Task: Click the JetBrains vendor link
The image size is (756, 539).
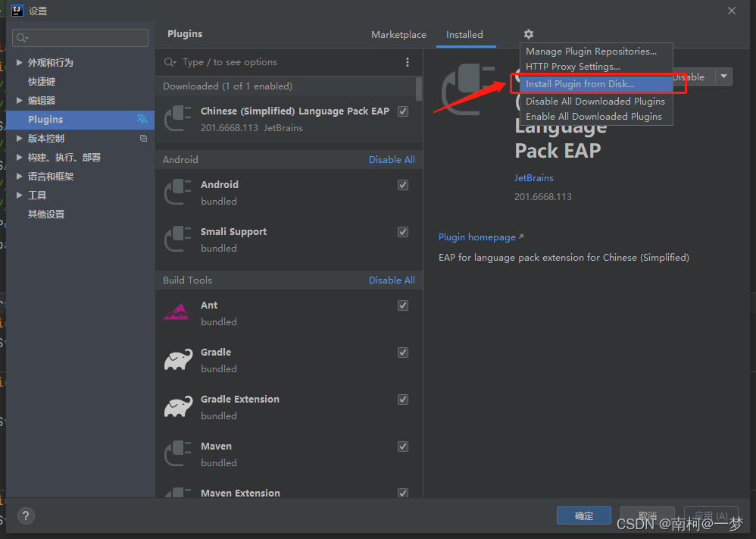Action: pyautogui.click(x=534, y=178)
